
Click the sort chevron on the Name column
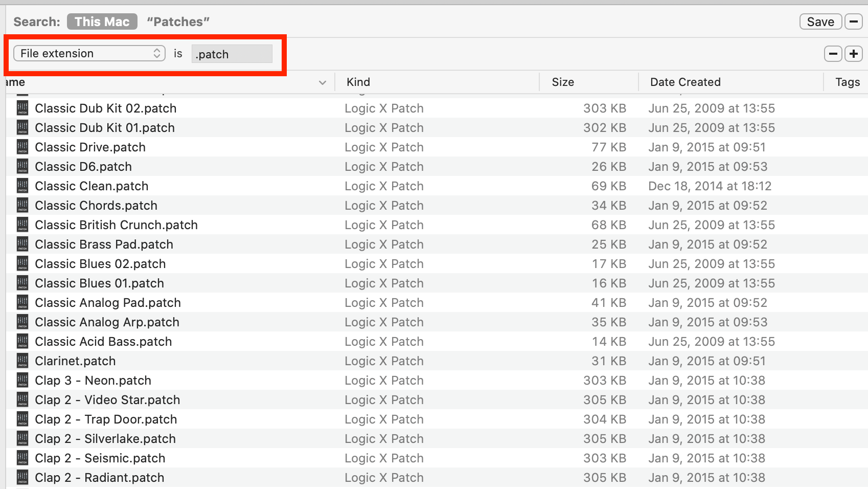[323, 82]
